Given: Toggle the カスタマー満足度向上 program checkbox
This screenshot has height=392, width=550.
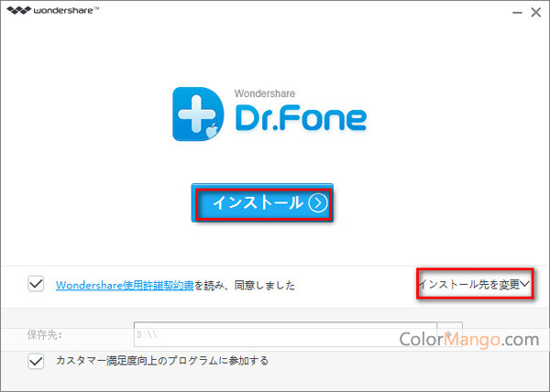Looking at the screenshot, I should (36, 362).
